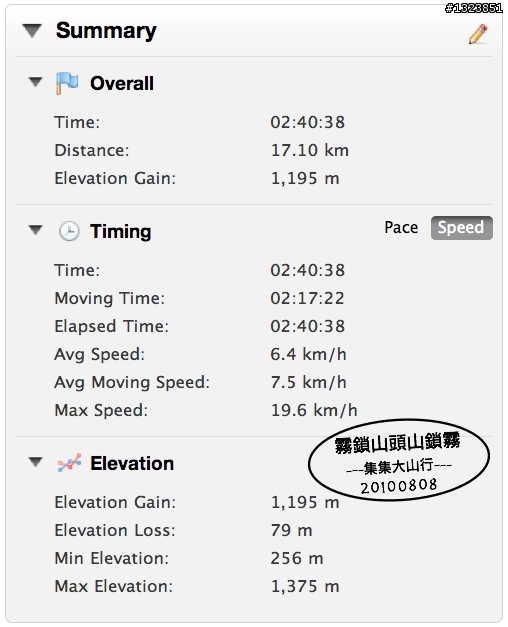
Task: Select the Distance value 17.10 km
Action: coord(310,150)
